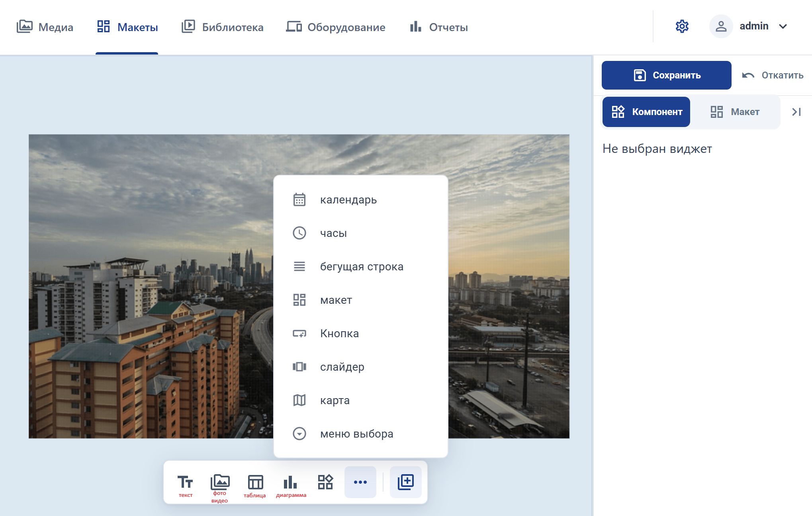Image resolution: width=812 pixels, height=516 pixels.
Task: Click the 'Не выбран виджет' text
Action: click(x=657, y=149)
